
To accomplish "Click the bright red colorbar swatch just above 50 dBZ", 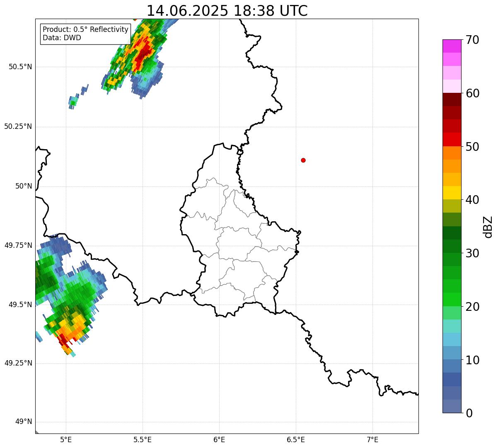I will [x=452, y=139].
